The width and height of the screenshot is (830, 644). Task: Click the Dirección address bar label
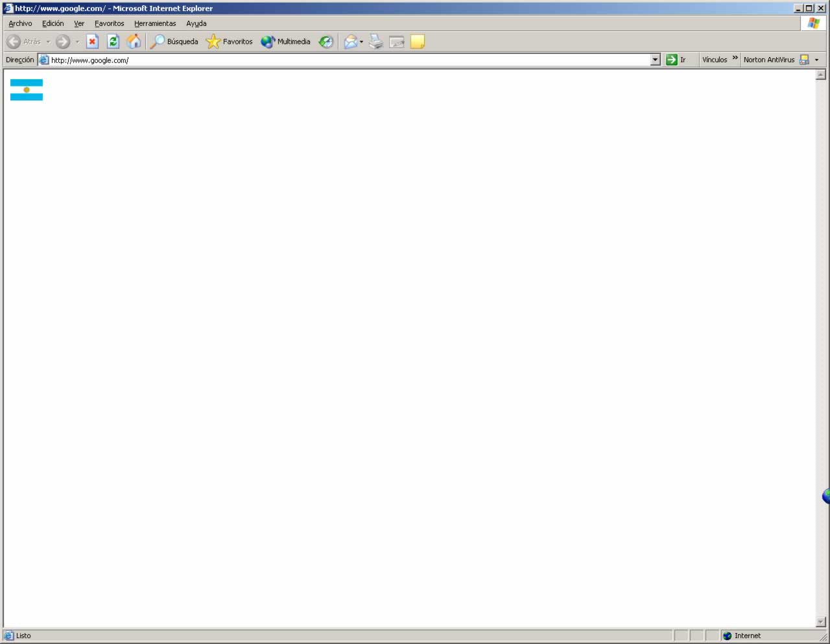pyautogui.click(x=20, y=60)
